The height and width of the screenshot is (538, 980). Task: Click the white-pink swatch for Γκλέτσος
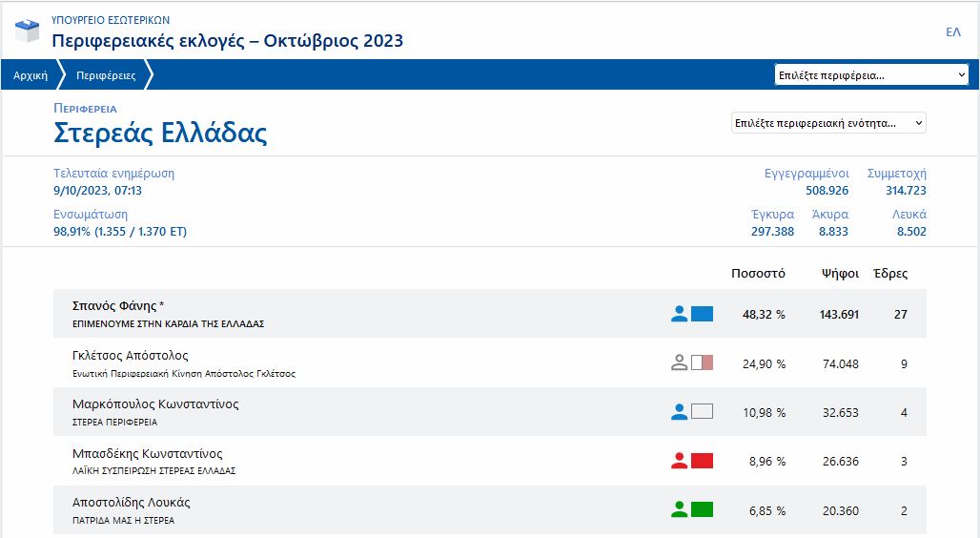(702, 362)
